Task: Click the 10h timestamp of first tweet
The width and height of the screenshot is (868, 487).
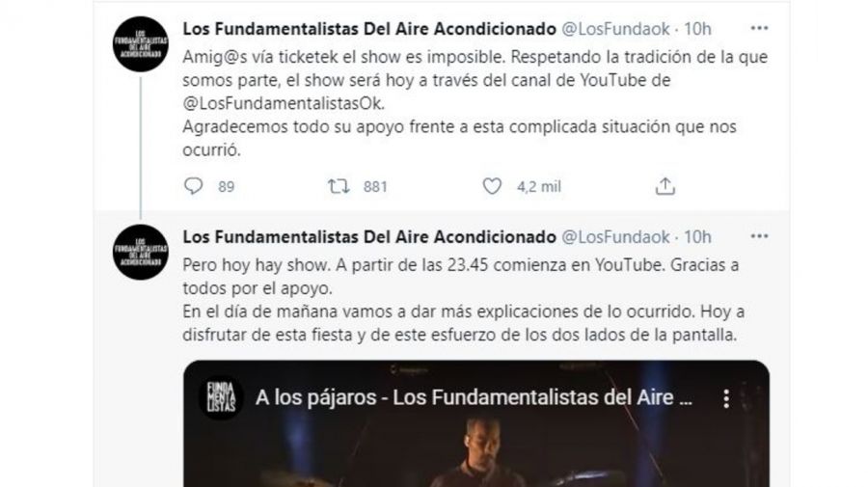Action: (x=697, y=29)
